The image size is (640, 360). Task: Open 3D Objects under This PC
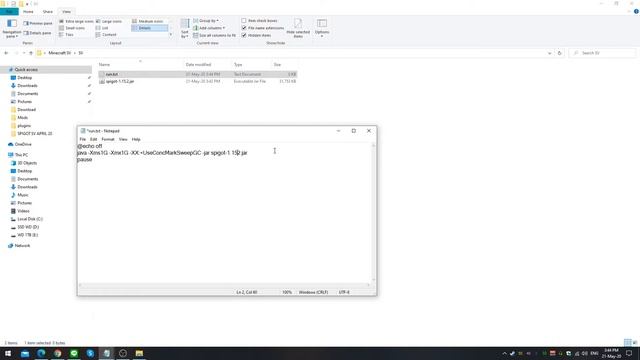point(27,163)
